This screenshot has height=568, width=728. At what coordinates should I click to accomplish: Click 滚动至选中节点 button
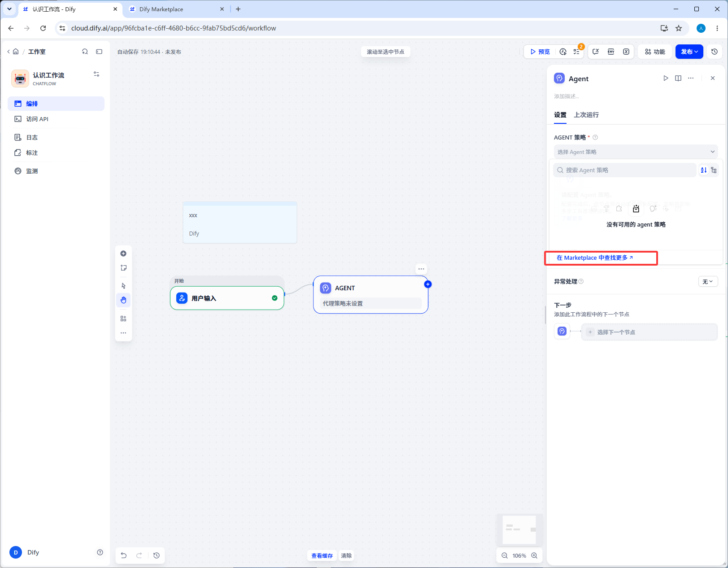coord(385,52)
